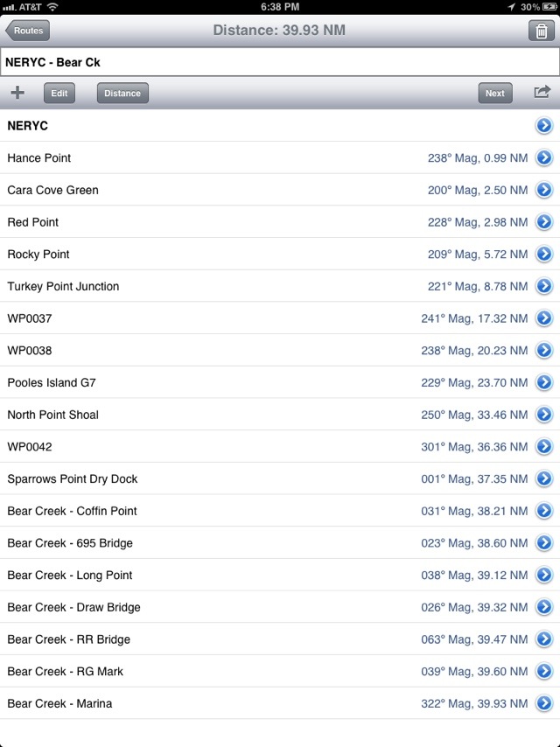Tap blue arrow next to Bear Creek - Marina

(543, 703)
